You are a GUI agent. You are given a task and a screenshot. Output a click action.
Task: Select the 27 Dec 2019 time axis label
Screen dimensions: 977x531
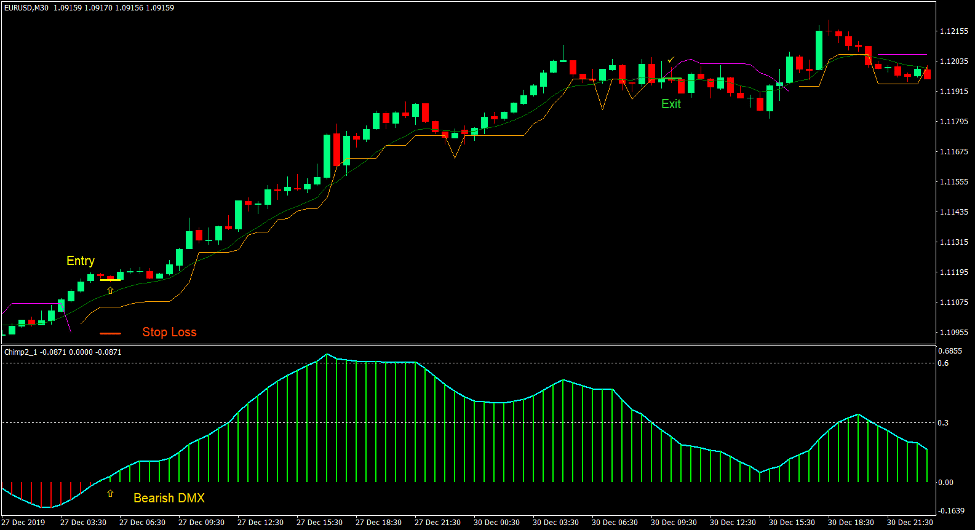click(x=26, y=522)
